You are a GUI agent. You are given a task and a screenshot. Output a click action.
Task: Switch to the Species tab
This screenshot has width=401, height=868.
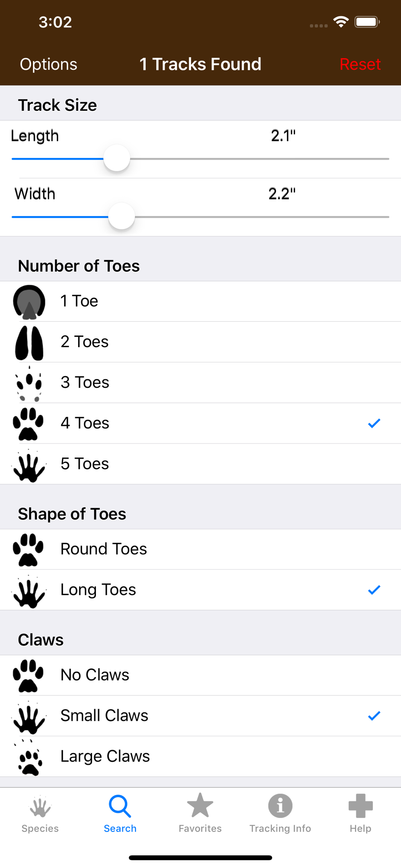pos(40,814)
